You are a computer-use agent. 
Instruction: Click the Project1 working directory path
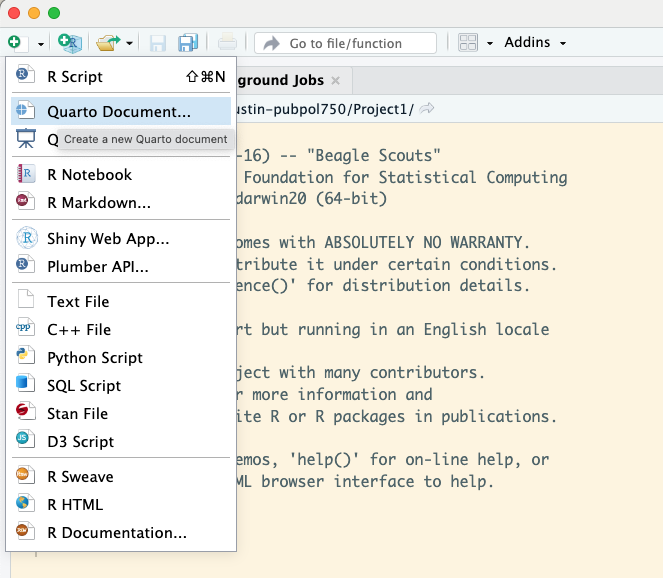[x=325, y=109]
